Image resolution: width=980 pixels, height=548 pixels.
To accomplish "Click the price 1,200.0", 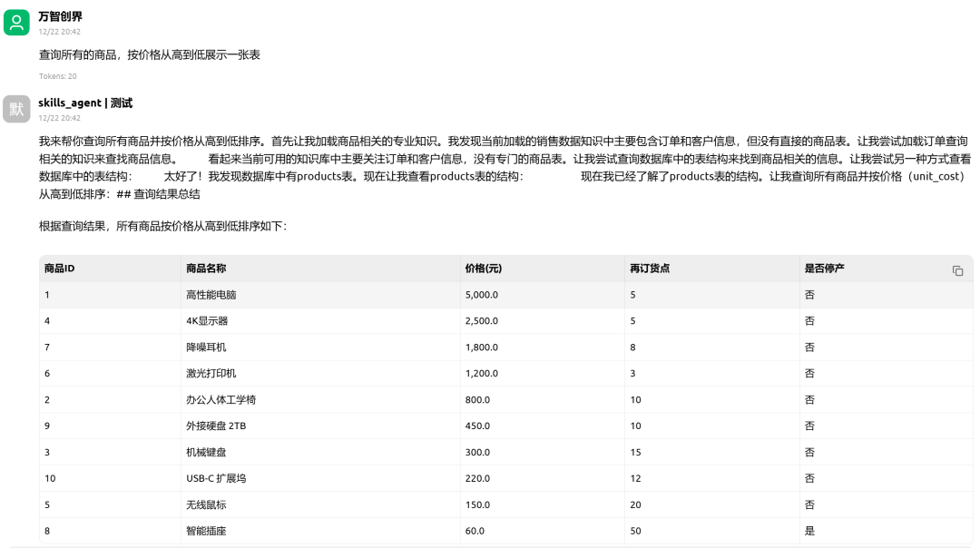I will tap(481, 373).
